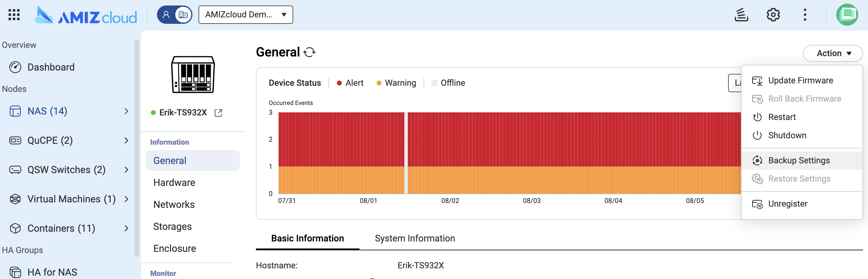The image size is (868, 279).
Task: Click the NAS device thumbnail image
Action: tap(193, 74)
